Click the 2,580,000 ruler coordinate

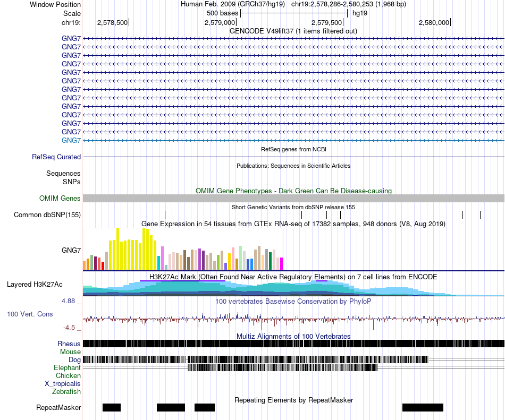click(x=434, y=22)
